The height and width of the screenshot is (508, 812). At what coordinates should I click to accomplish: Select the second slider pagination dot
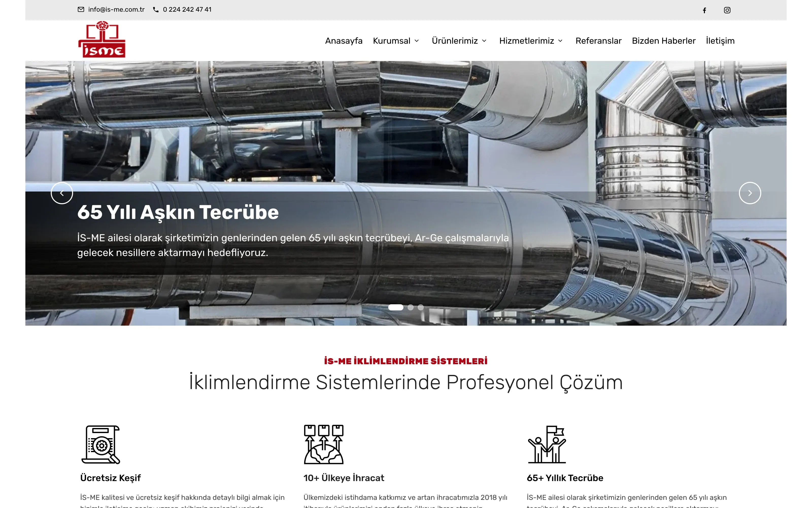pyautogui.click(x=410, y=307)
